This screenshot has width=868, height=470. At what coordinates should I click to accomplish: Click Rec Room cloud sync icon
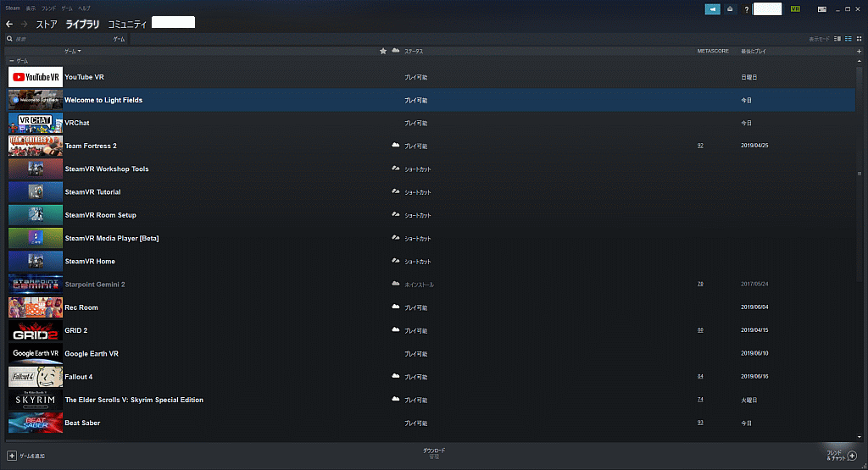tap(395, 307)
